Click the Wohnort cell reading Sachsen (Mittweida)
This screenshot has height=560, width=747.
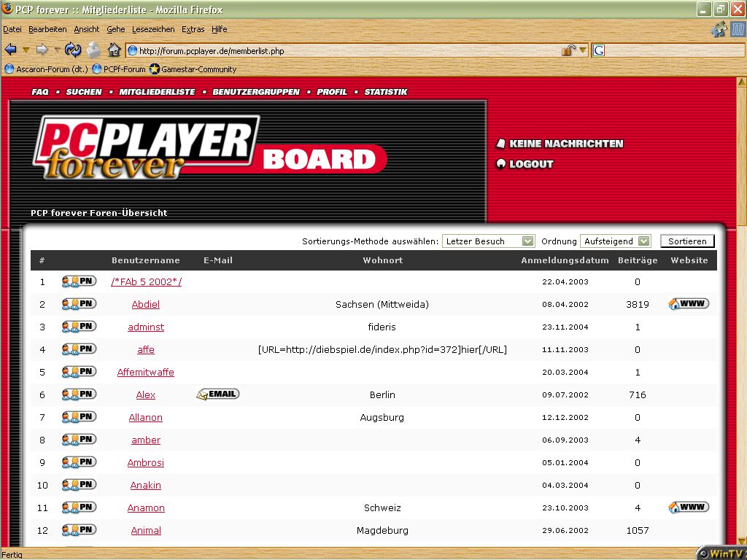[382, 304]
